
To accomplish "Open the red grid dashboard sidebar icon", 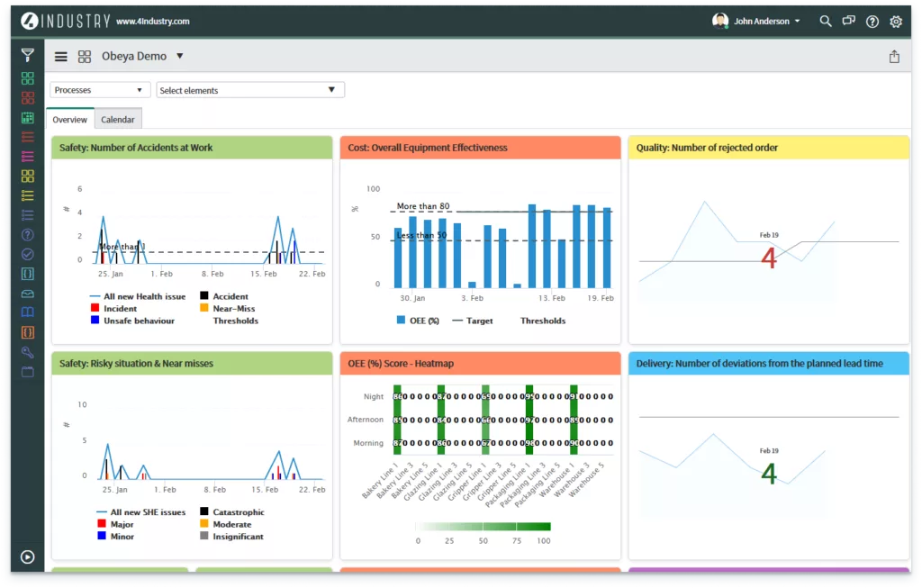I will tap(28, 97).
